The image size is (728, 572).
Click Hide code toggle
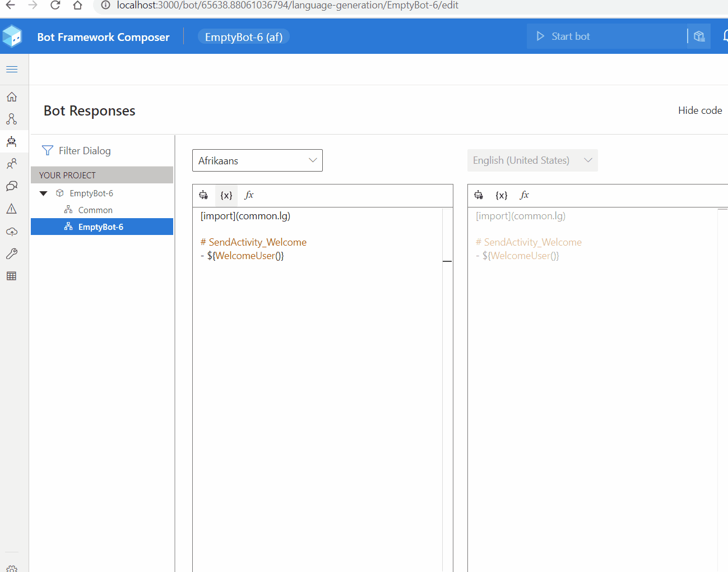click(700, 110)
